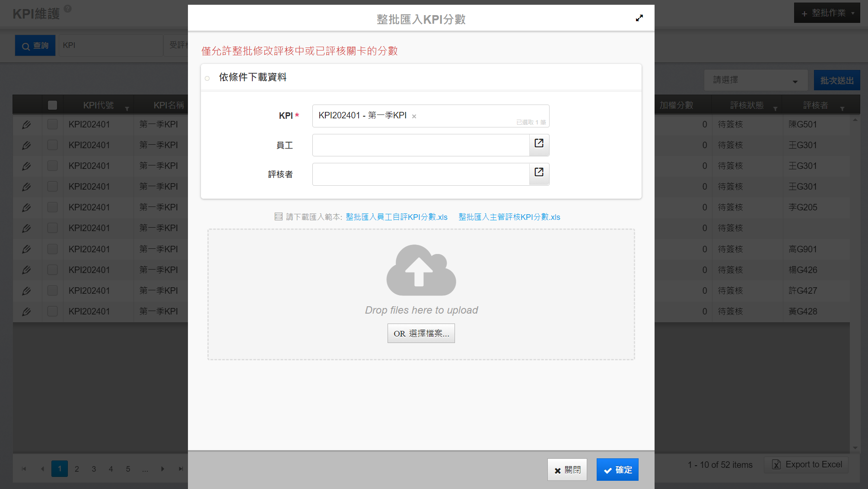Image resolution: width=868 pixels, height=489 pixels.
Task: Toggle select-all checkbox in table header
Action: (52, 105)
